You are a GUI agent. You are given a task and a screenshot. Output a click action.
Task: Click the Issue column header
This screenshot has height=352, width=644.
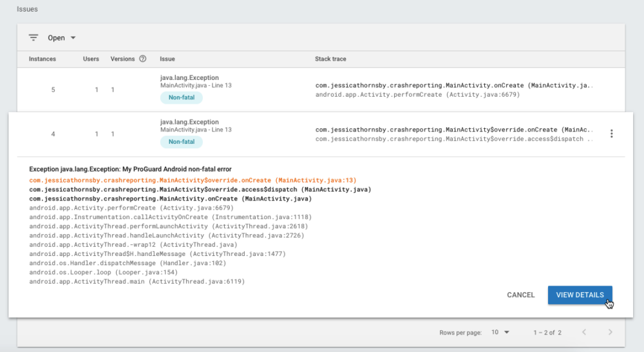point(167,59)
